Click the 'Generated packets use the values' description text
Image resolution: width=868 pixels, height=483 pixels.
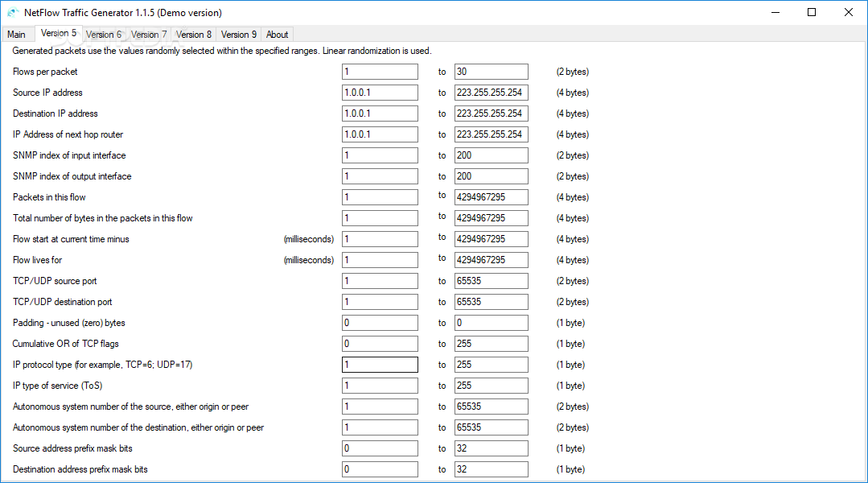tap(222, 51)
